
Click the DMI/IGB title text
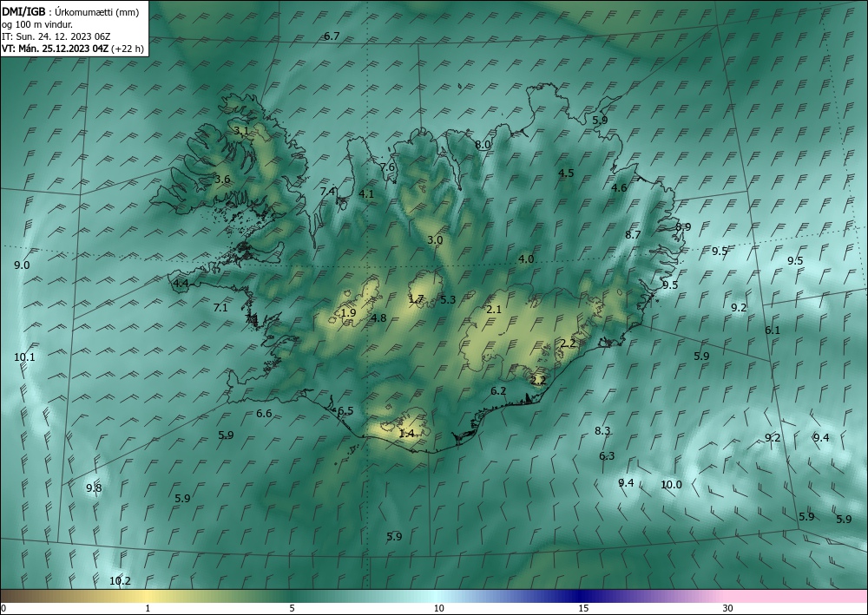[23, 12]
